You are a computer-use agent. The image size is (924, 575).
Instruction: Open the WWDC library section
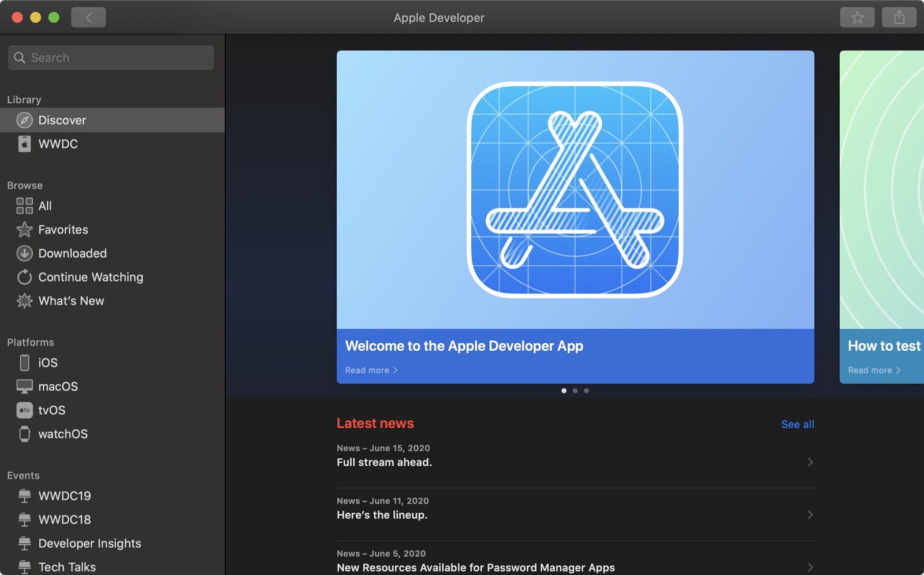pyautogui.click(x=58, y=144)
